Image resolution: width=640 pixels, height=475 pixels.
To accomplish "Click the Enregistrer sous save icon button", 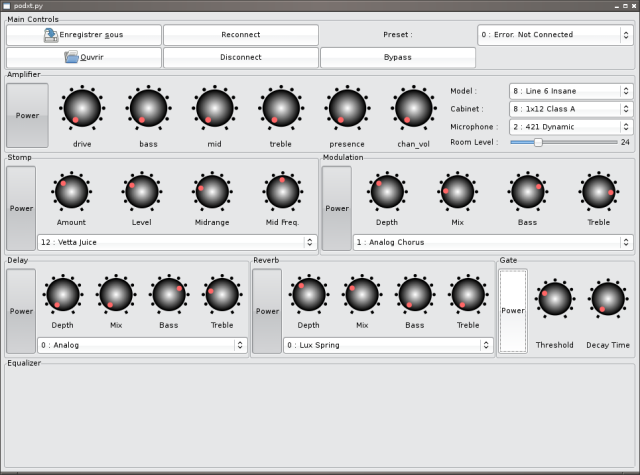I will pyautogui.click(x=83, y=35).
